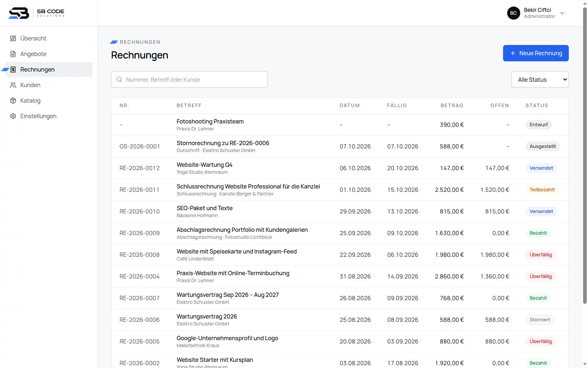Open Einstellungen from the sidebar
Viewport: 588px width, 368px height.
pyautogui.click(x=49, y=116)
